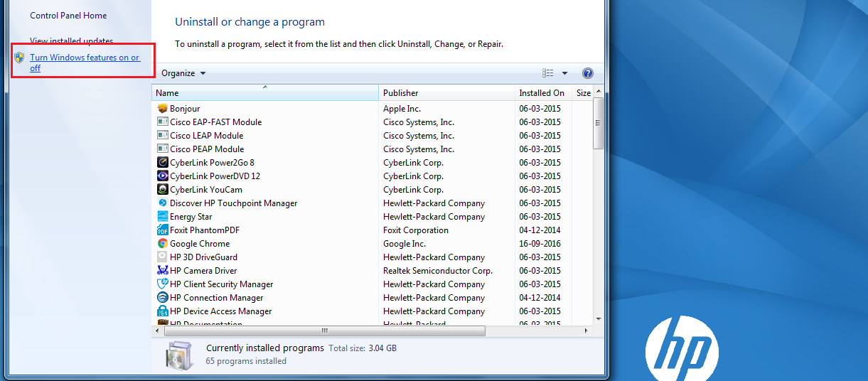Select the HP Device Access Manager name
Screen dimensions: 868x381
coord(221,311)
